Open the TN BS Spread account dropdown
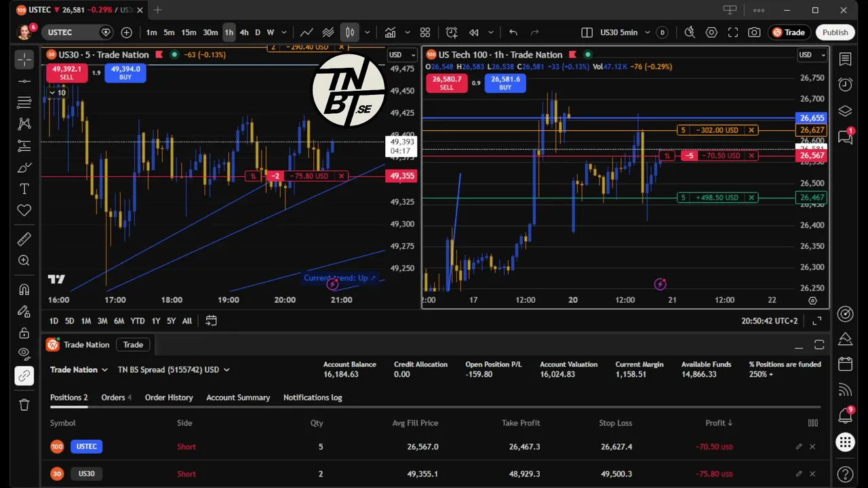Image resolution: width=868 pixels, height=488 pixels. tap(174, 369)
